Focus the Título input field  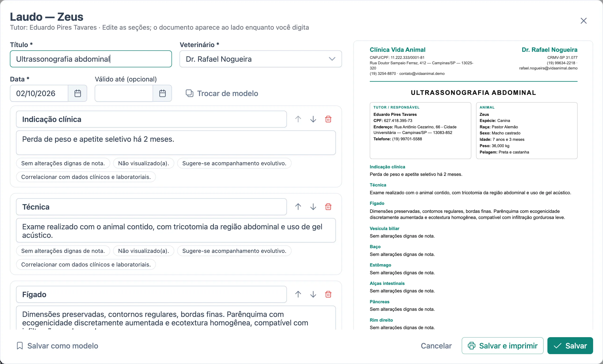coord(91,59)
